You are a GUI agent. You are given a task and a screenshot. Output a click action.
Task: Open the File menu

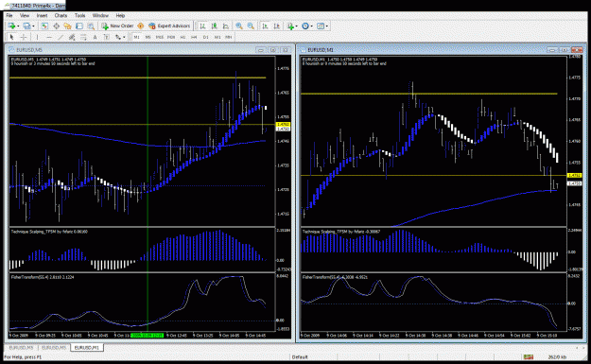(x=9, y=15)
